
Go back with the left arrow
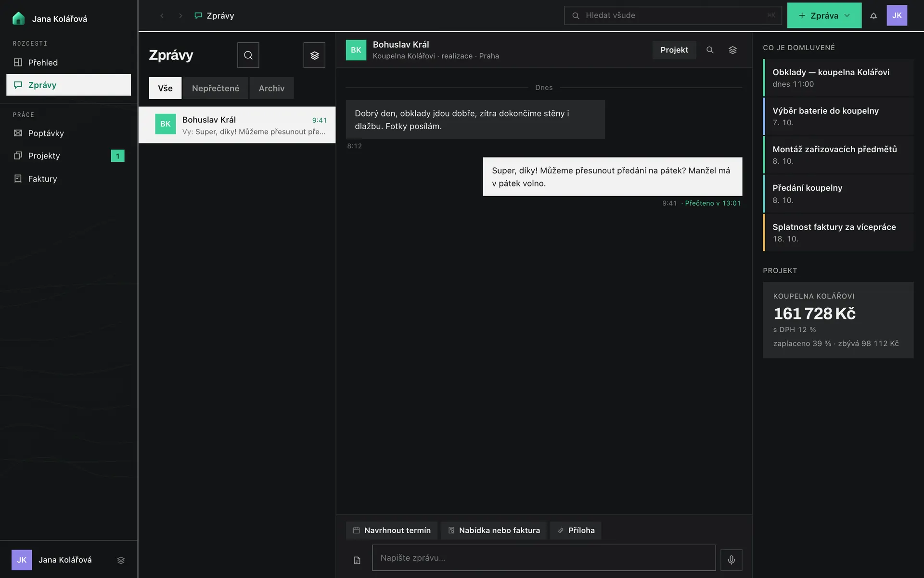click(162, 16)
